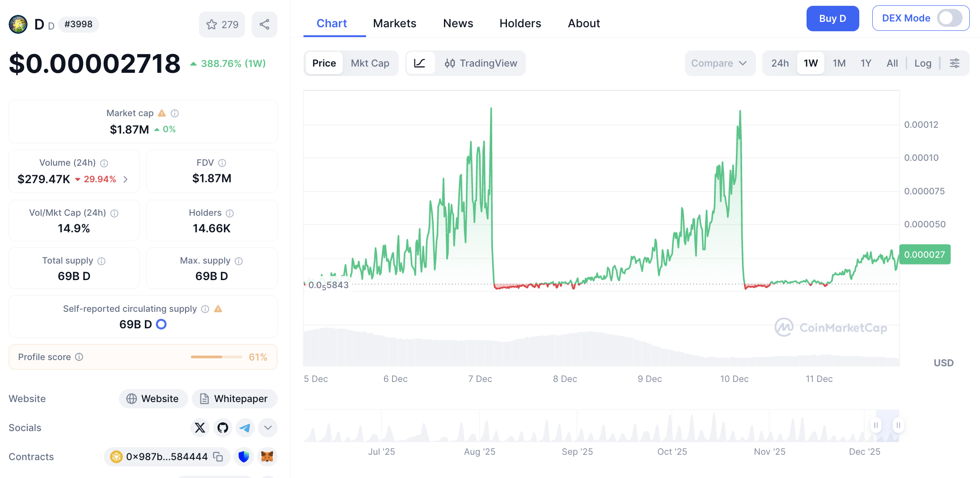Click right handle of timeline range slider
Image resolution: width=980 pixels, height=478 pixels.
click(x=898, y=425)
